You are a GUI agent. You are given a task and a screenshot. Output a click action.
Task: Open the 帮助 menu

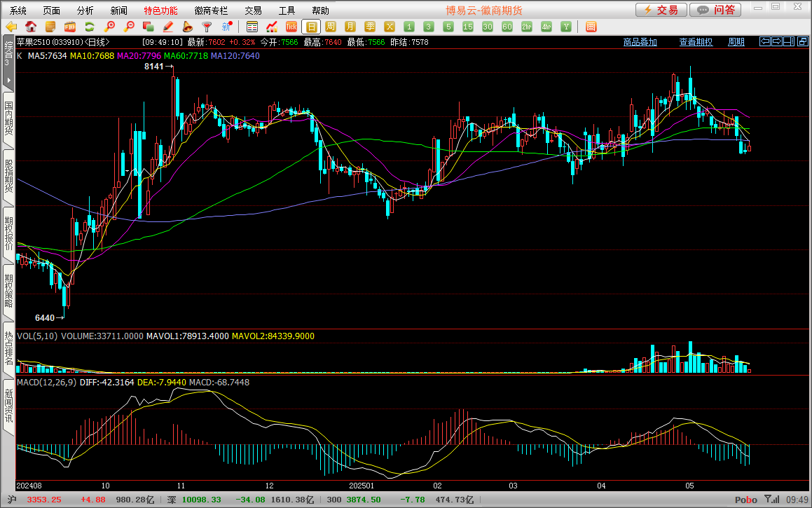[x=320, y=11]
